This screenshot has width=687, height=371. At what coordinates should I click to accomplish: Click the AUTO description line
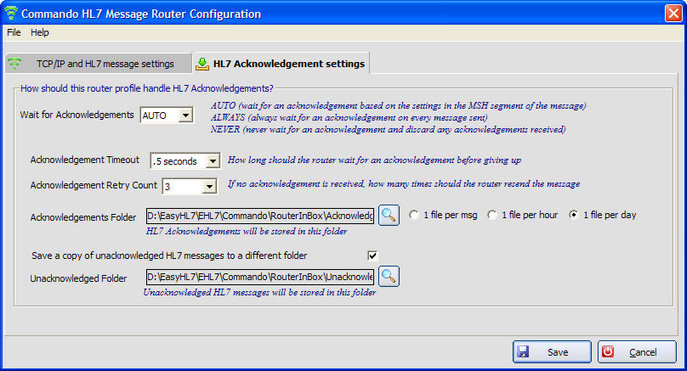point(398,106)
